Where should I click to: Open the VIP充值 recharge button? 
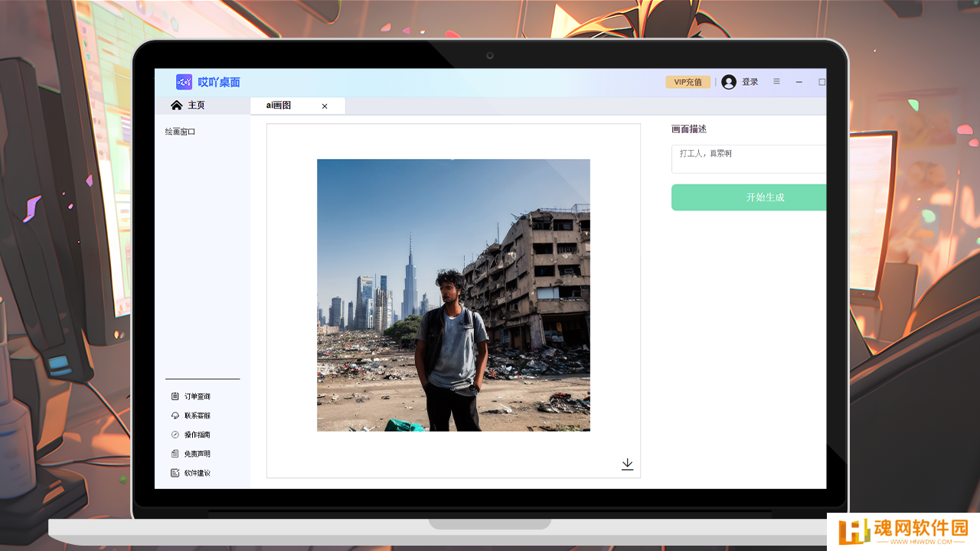(x=688, y=82)
